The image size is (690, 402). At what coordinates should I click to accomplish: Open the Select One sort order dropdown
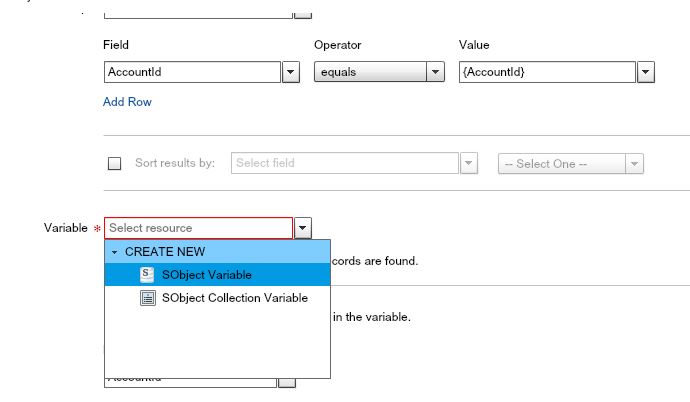[x=571, y=164]
